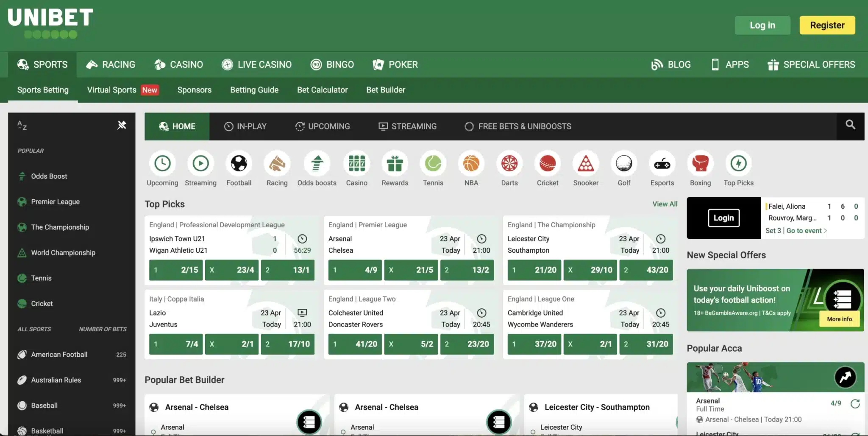868x436 pixels.
Task: Select the Cricket ball icon in quick links
Action: click(548, 163)
